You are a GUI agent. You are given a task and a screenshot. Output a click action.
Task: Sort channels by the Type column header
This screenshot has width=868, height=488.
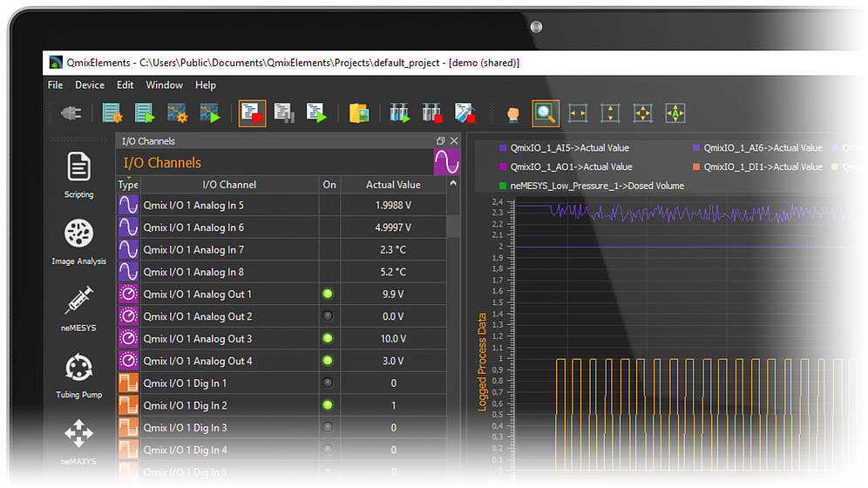click(x=128, y=185)
